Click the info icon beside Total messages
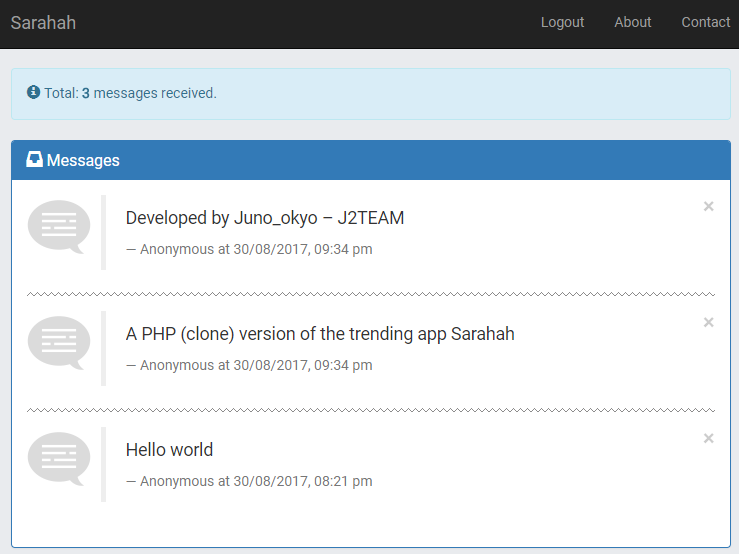Screen dimensions: 739x554 click(x=33, y=92)
